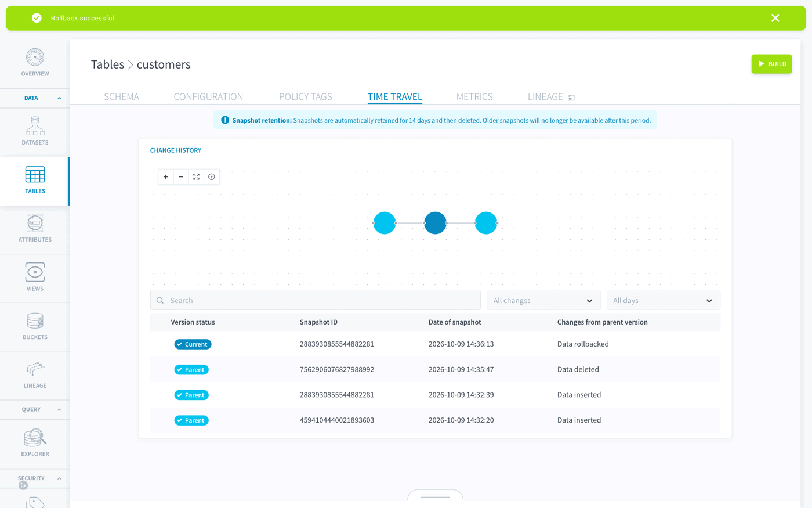
Task: Switch to the Metrics tab
Action: pos(474,97)
